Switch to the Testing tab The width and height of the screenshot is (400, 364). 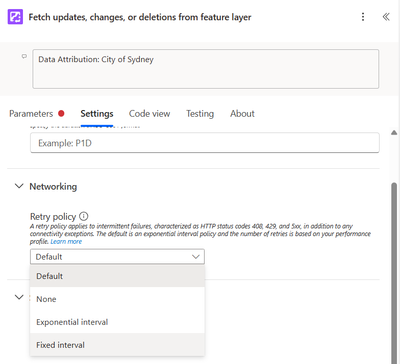click(200, 114)
